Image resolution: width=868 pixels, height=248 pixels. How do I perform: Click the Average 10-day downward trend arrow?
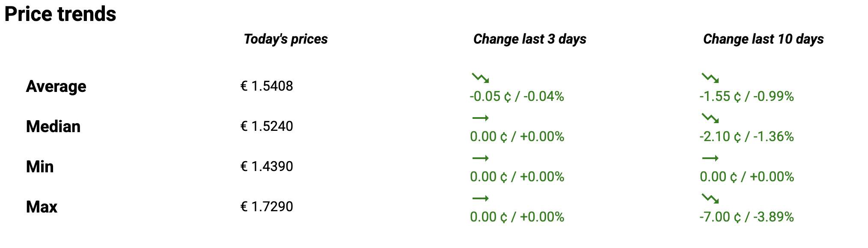[x=710, y=78]
